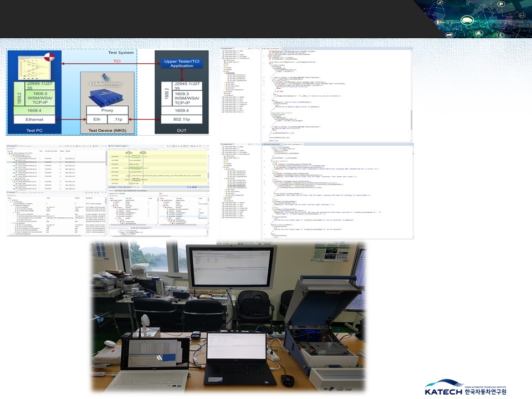Screen dimensions: 532x399
Task: Click the "Eth" box in Test Device
Action: click(x=96, y=120)
